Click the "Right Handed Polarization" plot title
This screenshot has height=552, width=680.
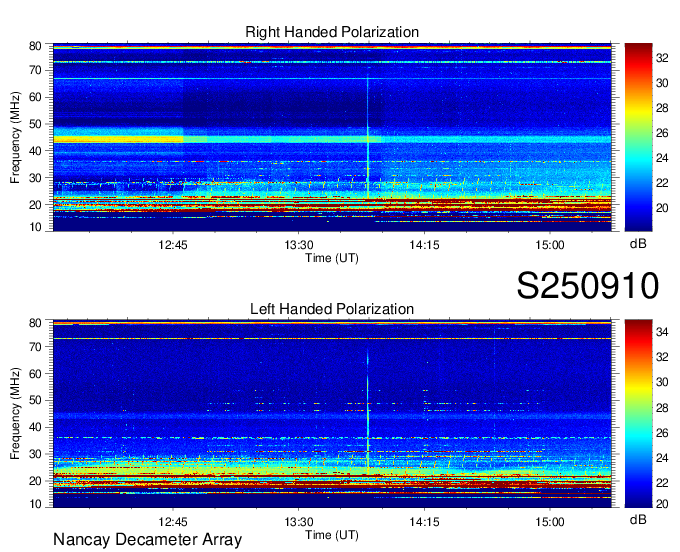tap(332, 33)
